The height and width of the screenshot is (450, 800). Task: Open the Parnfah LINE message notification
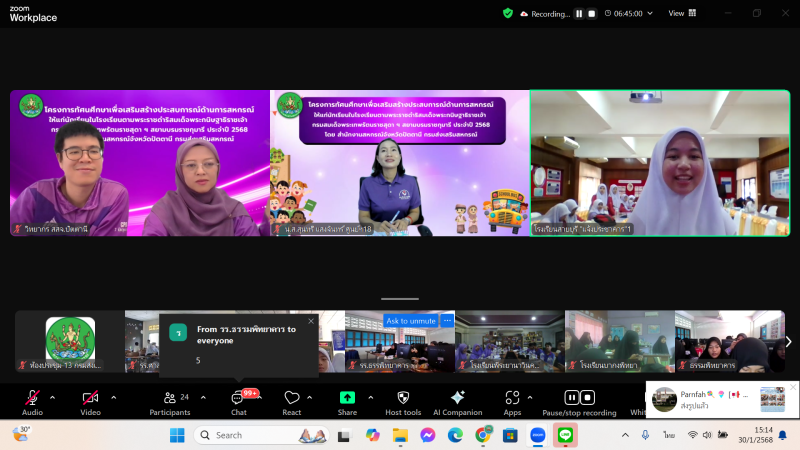[722, 399]
